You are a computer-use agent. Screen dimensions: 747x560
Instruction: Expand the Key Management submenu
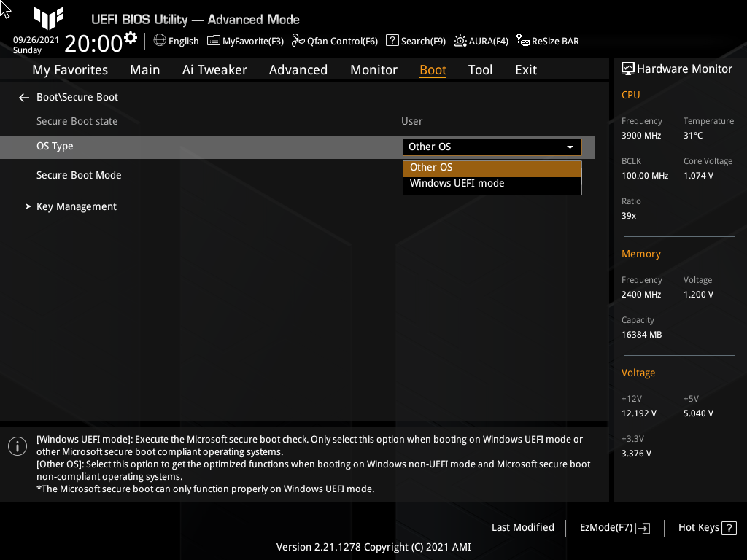click(76, 206)
